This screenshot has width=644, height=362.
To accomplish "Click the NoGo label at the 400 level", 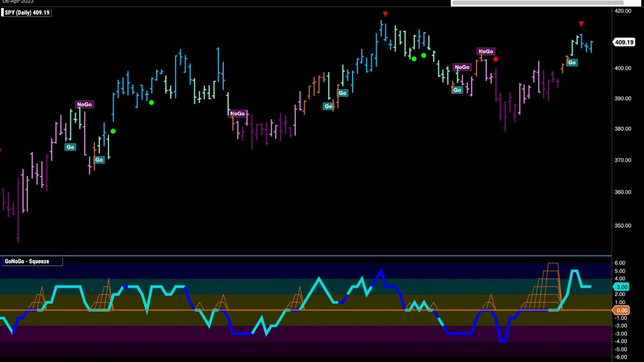I will coord(462,67).
